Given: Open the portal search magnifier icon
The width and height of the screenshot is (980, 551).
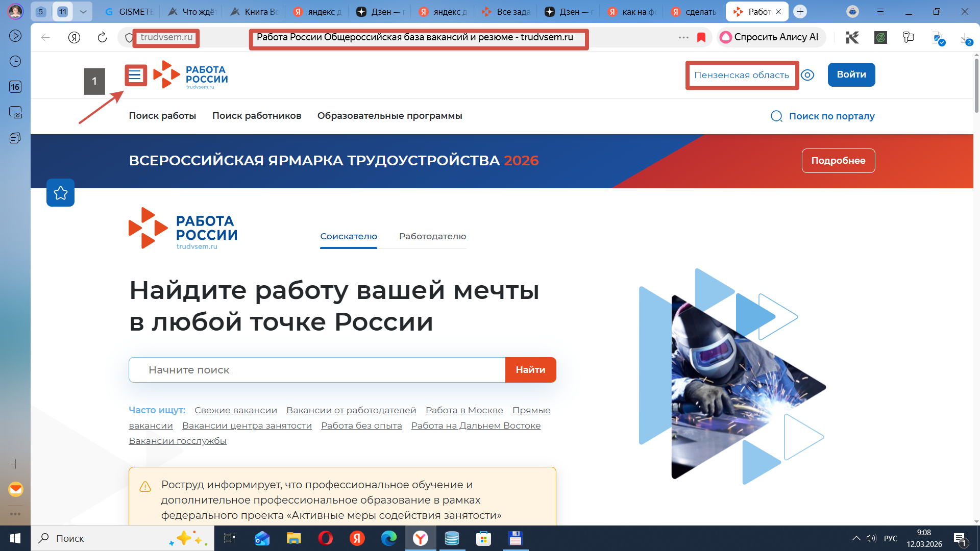Looking at the screenshot, I should [x=776, y=116].
